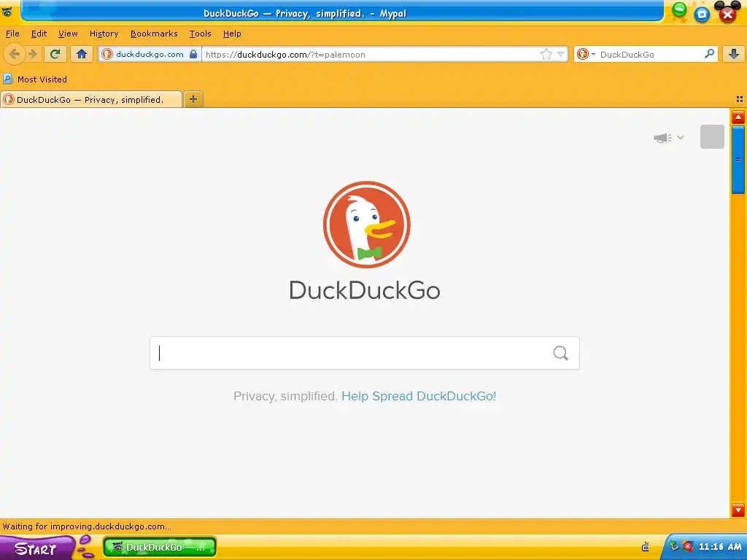Image resolution: width=747 pixels, height=560 pixels.
Task: Click the padlock site security icon
Action: (193, 54)
